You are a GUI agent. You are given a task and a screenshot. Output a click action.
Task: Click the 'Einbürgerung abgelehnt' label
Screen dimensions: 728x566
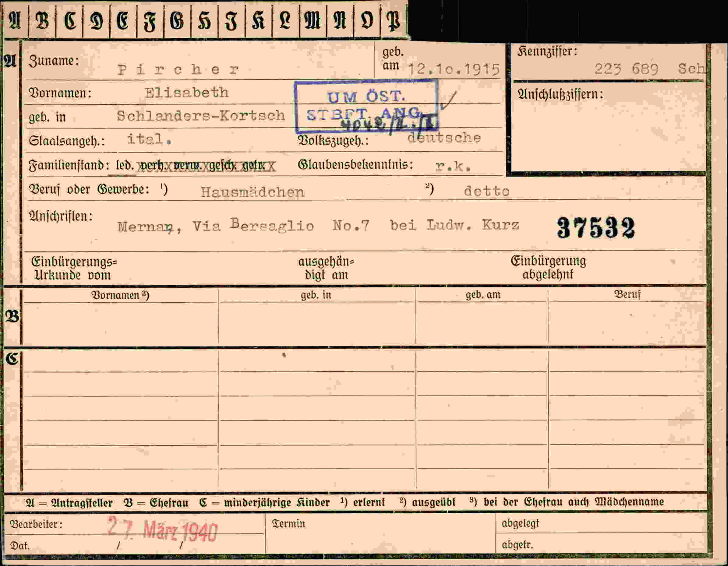pyautogui.click(x=548, y=268)
